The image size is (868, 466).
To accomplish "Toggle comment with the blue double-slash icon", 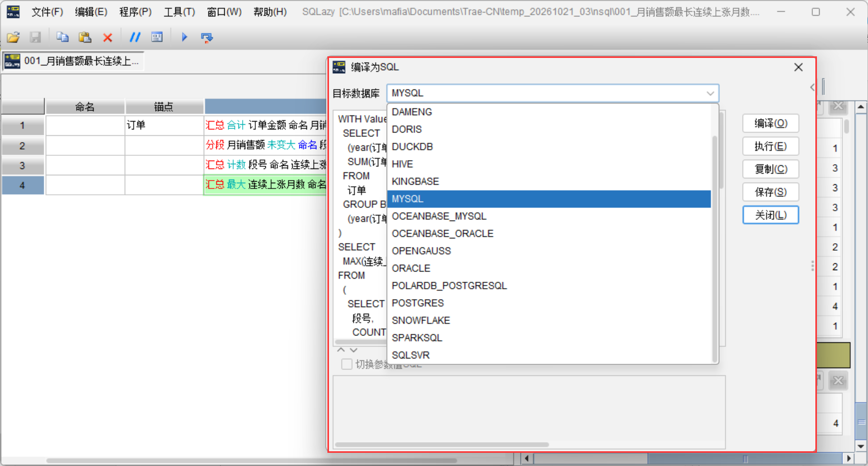I will [x=135, y=37].
